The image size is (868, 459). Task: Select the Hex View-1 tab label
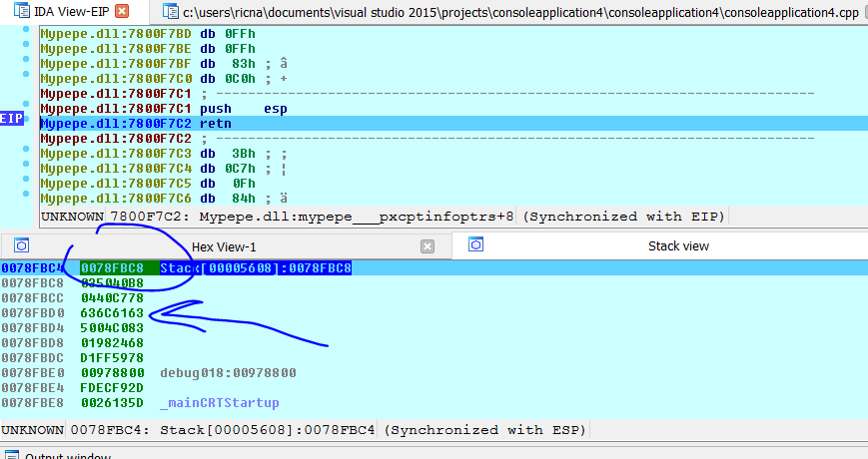pos(224,246)
